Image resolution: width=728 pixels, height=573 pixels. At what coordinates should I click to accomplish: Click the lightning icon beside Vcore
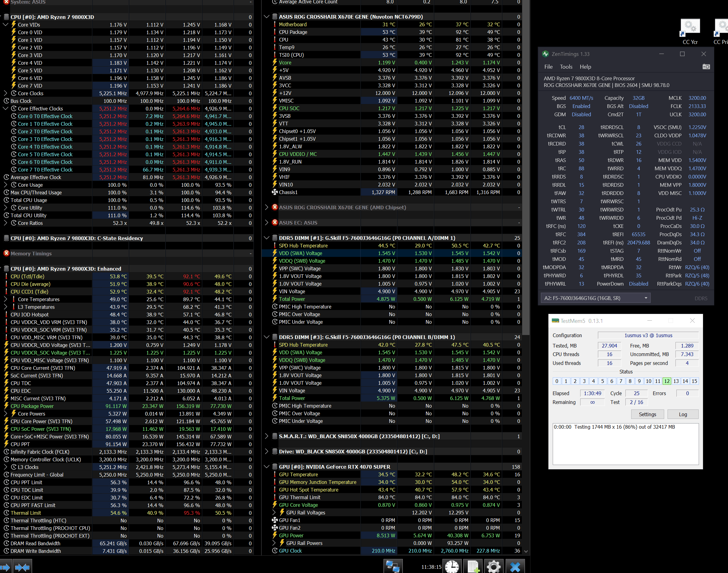275,63
